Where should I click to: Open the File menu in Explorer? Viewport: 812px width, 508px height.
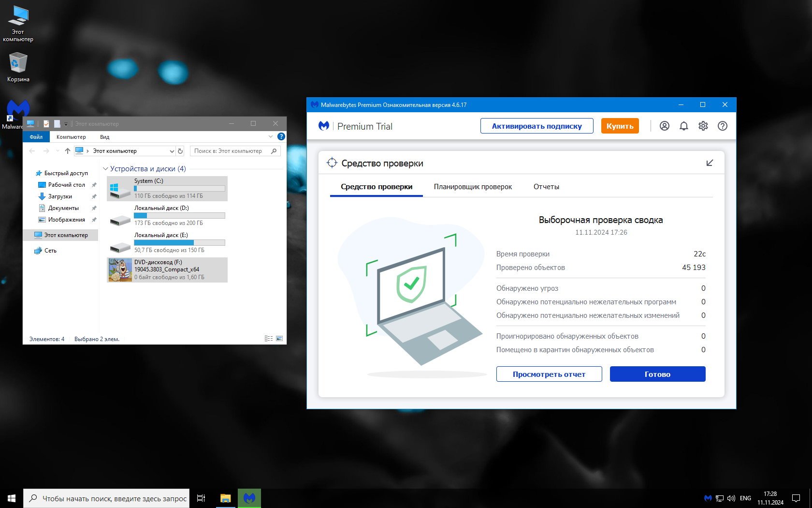[36, 137]
